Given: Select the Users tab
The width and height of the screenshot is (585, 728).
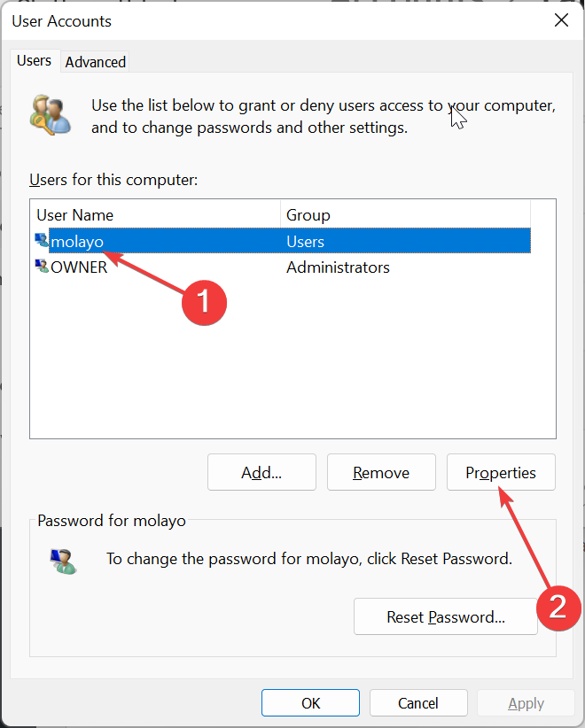Looking at the screenshot, I should (x=34, y=60).
